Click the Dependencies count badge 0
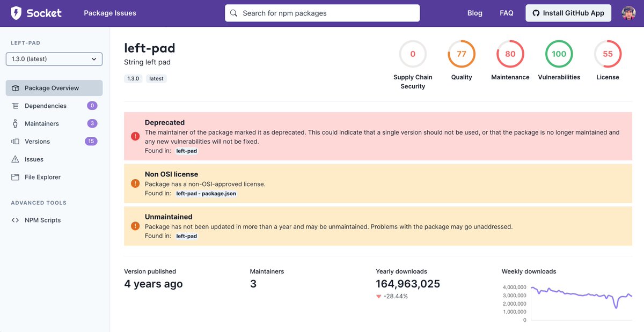 pyautogui.click(x=92, y=106)
